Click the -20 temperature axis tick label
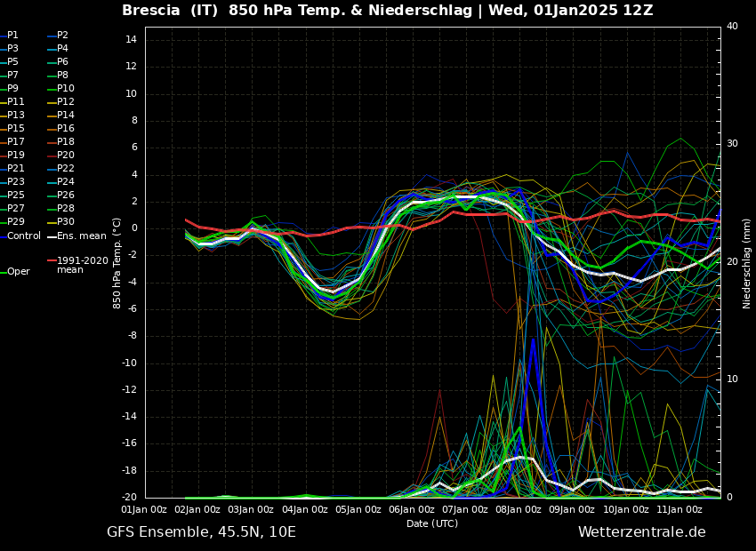756x551 pixels. pyautogui.click(x=129, y=497)
